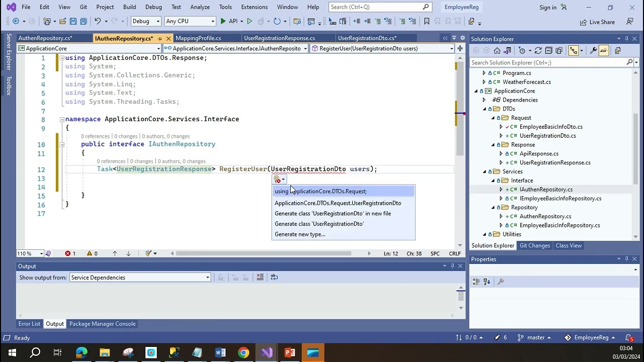This screenshot has height=362, width=644.
Task: Click the lightbulb quick actions error icon
Action: 277,179
